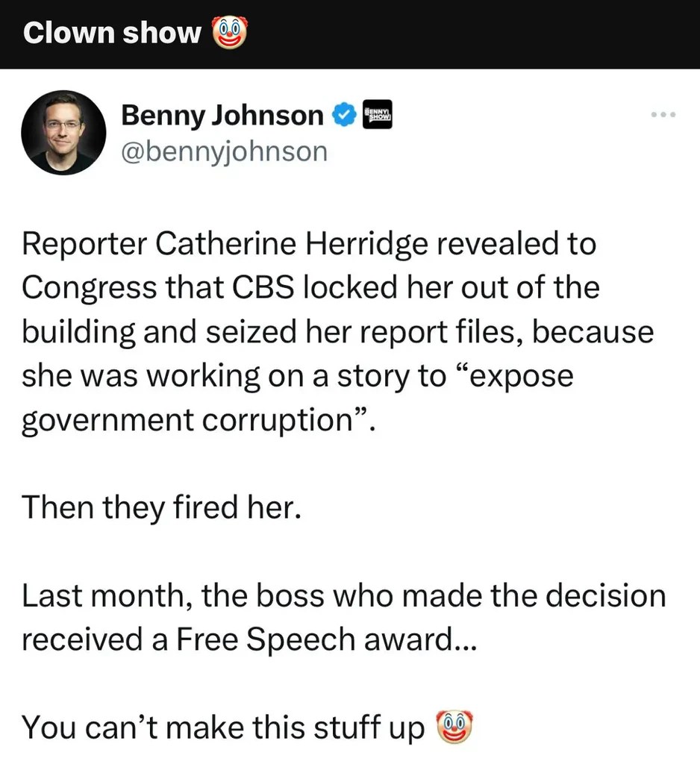Click the line "You can't make this stuff up"

click(x=222, y=727)
